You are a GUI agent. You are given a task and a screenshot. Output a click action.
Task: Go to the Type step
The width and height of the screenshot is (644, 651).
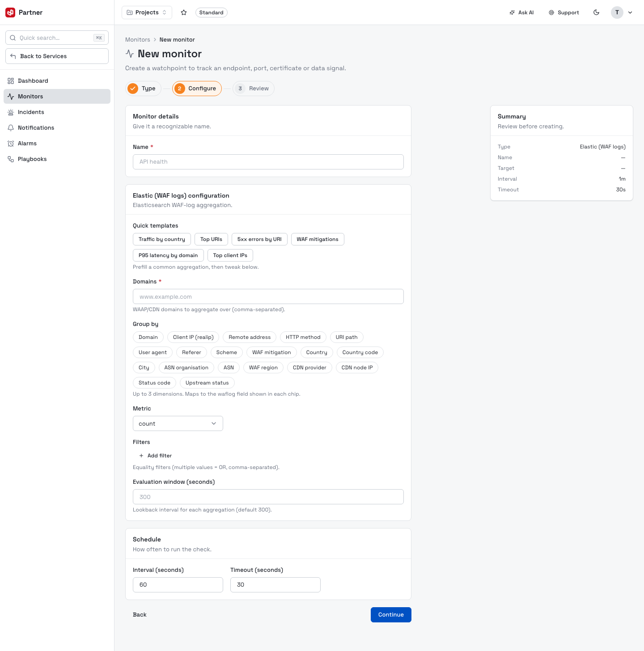point(143,89)
